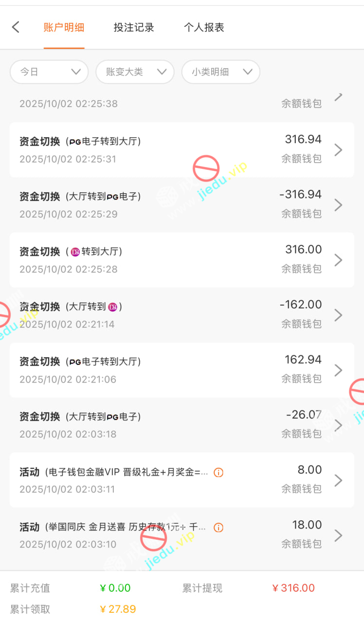Screen dimensions: 364x623
Task: Open chevron for -26.07 transfer entry
Action: tap(339, 425)
